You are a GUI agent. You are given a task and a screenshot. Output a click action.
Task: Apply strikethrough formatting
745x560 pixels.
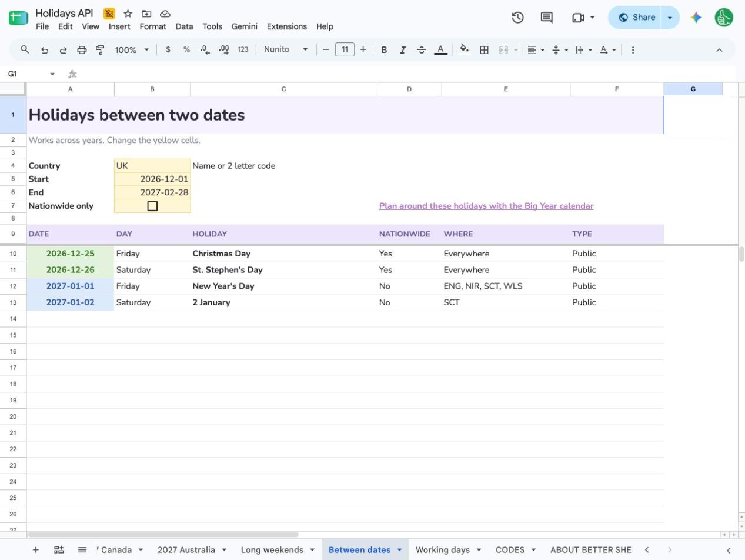click(x=421, y=50)
